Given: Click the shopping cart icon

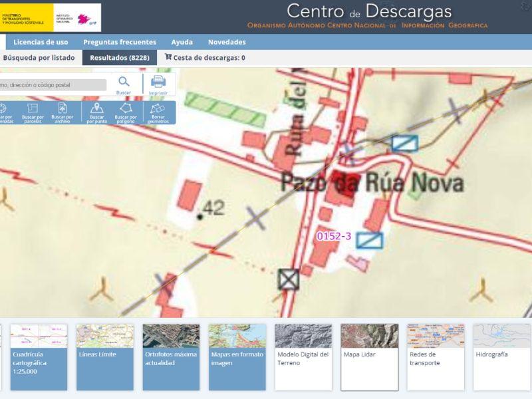Looking at the screenshot, I should 168,57.
